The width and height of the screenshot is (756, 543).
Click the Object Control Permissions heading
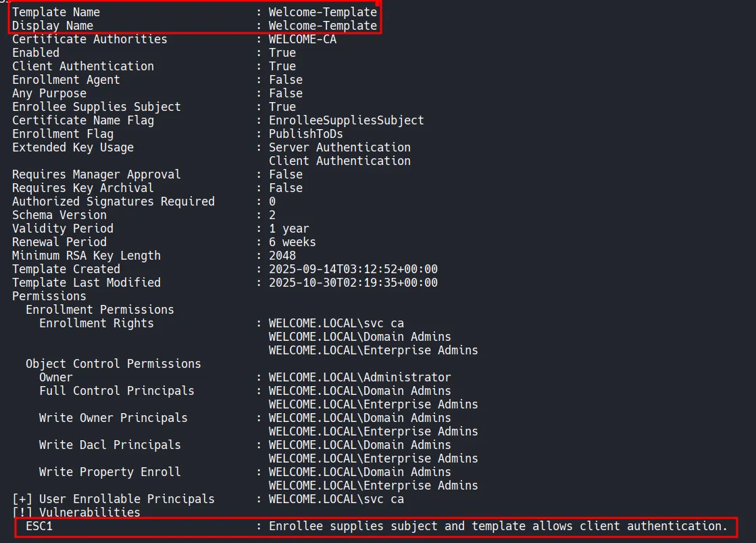tap(113, 364)
